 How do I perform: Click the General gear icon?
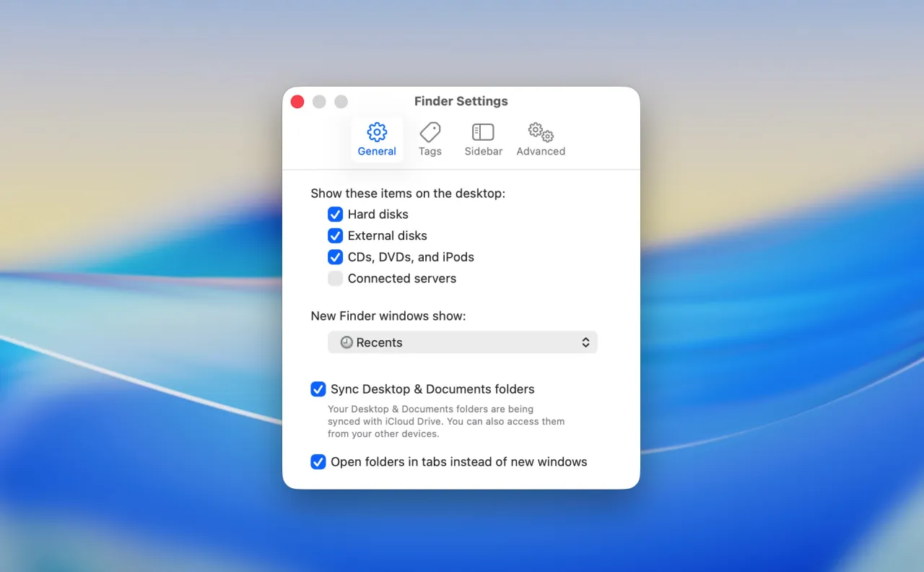point(377,132)
